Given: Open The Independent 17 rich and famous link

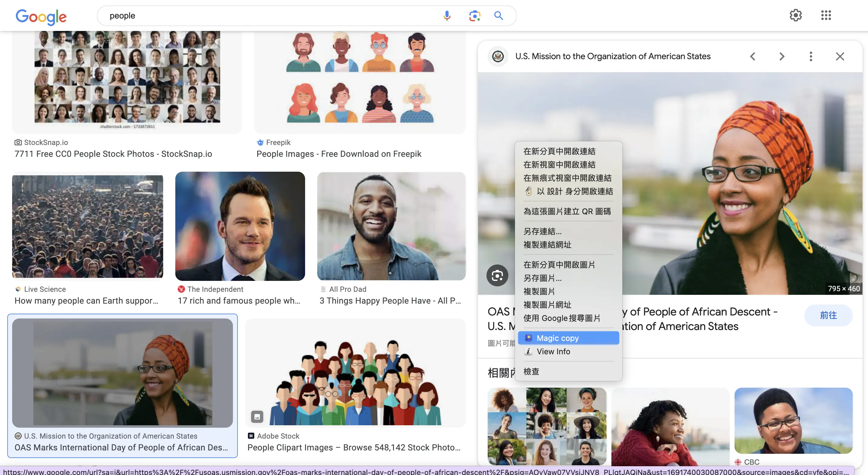Looking at the screenshot, I should coord(239,301).
